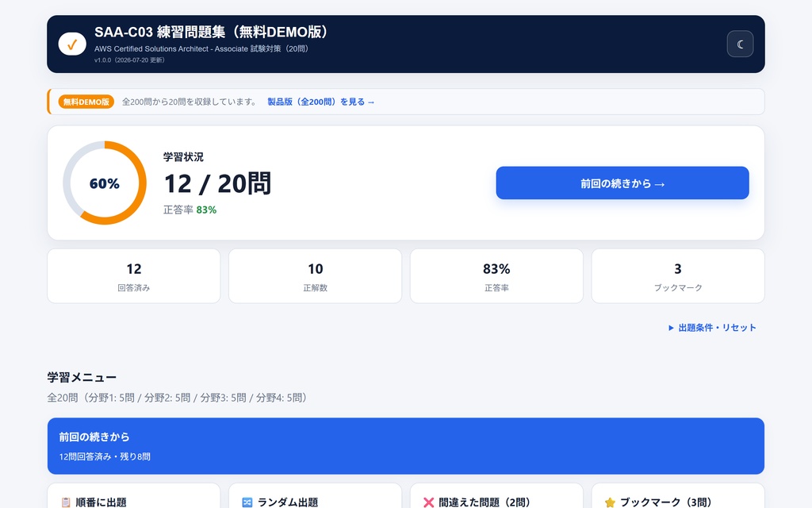
Task: Click the AWS Certified Solutions Architect subtitle
Action: [x=202, y=48]
